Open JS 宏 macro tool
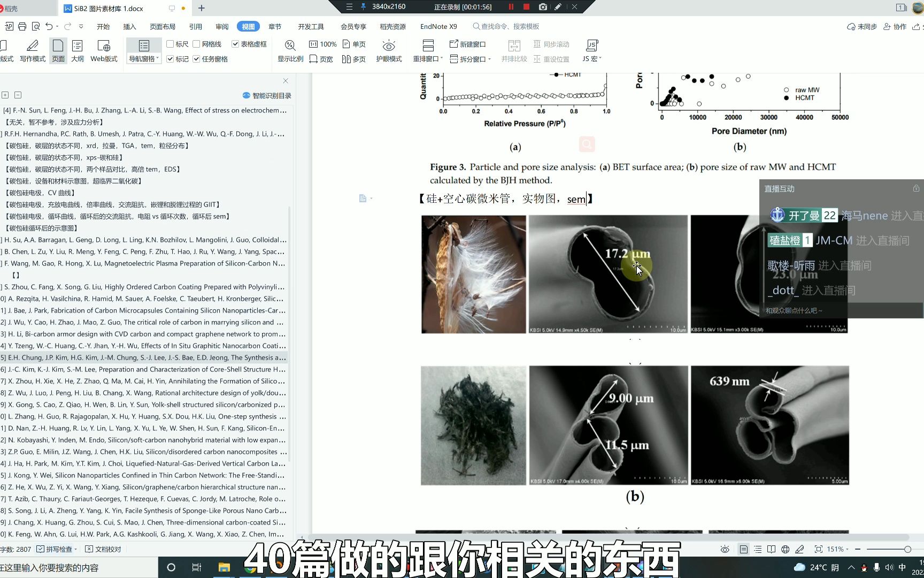Screen dimensions: 924x578 pos(592,51)
